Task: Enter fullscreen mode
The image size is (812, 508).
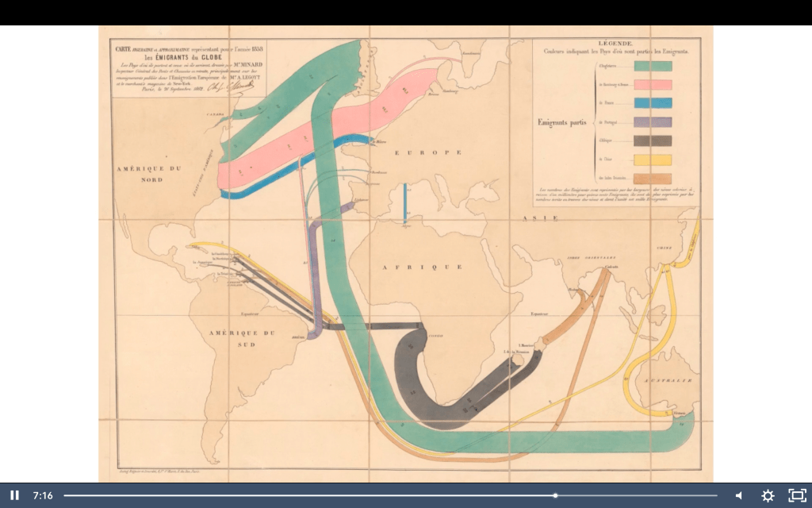Action: click(x=796, y=495)
